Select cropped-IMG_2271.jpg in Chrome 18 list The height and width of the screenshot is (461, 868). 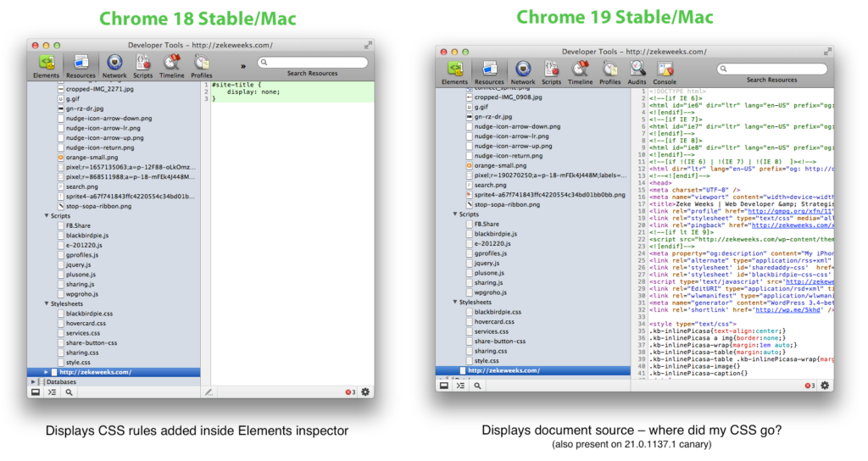tap(100, 88)
